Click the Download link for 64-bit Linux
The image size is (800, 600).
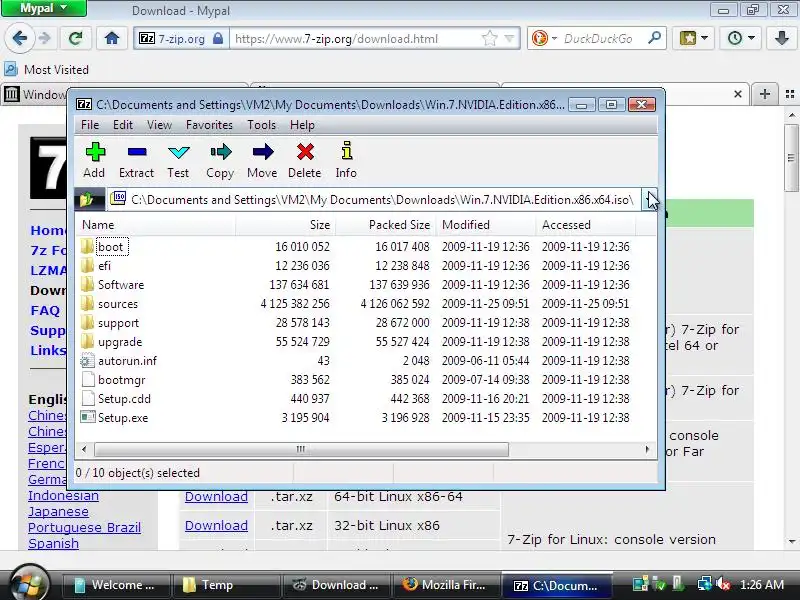coord(216,496)
